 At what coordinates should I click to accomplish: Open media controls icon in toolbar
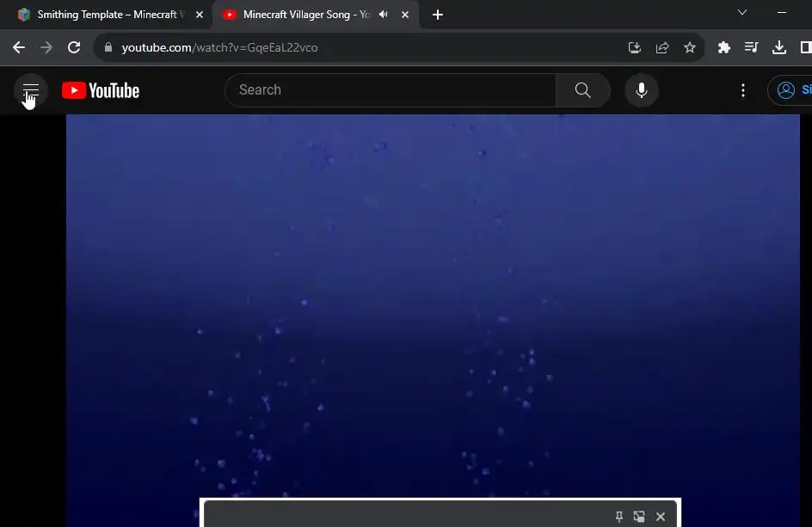(x=752, y=47)
